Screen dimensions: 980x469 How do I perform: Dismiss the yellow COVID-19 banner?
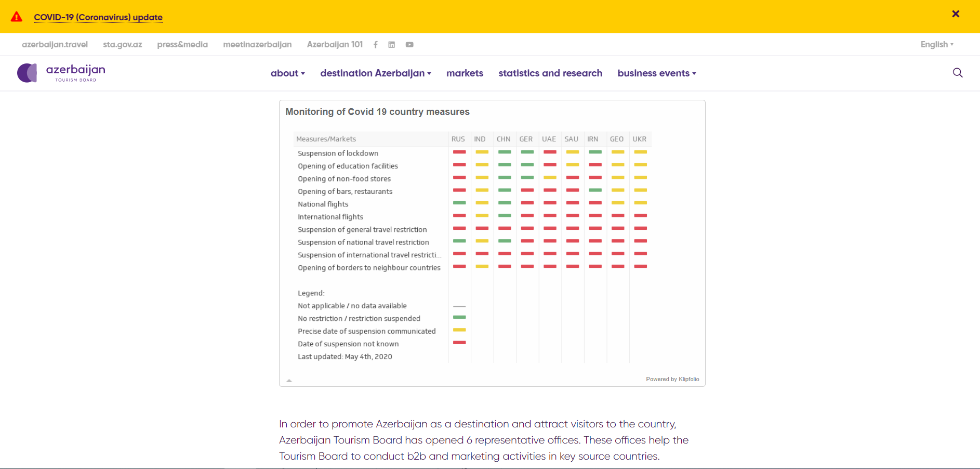point(956,14)
